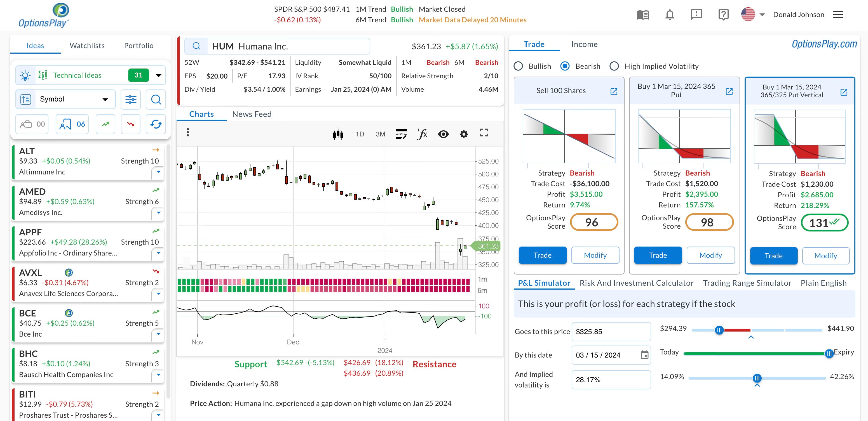Toggle support resistance lines tool
Image resolution: width=868 pixels, height=421 pixels.
[401, 134]
